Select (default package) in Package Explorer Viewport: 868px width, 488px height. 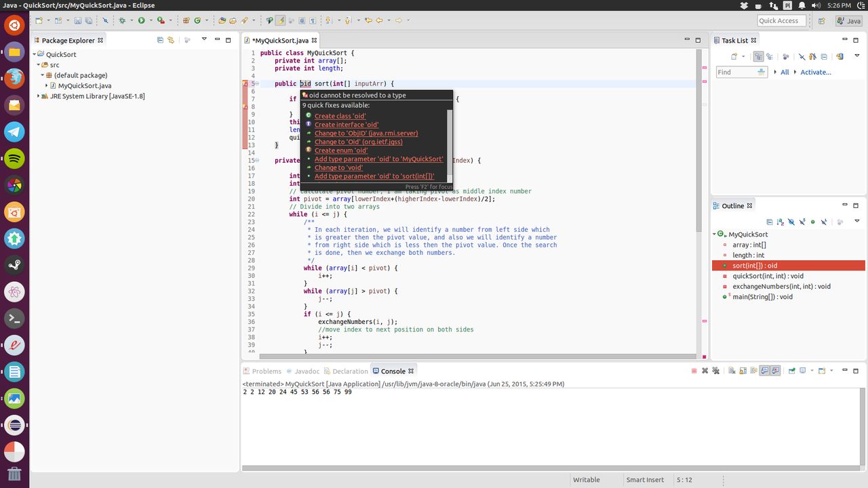(81, 75)
